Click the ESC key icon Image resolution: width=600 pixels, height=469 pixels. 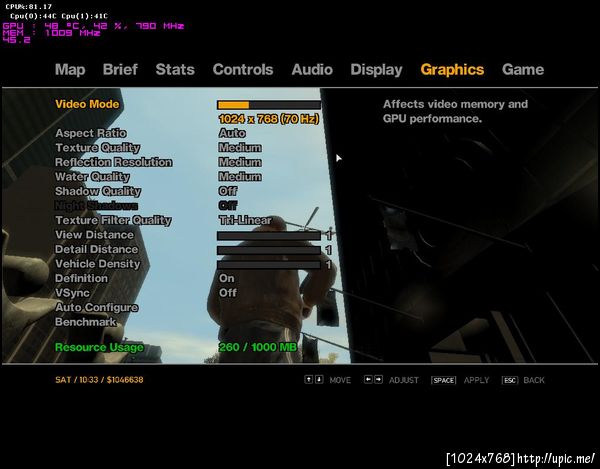[x=510, y=380]
